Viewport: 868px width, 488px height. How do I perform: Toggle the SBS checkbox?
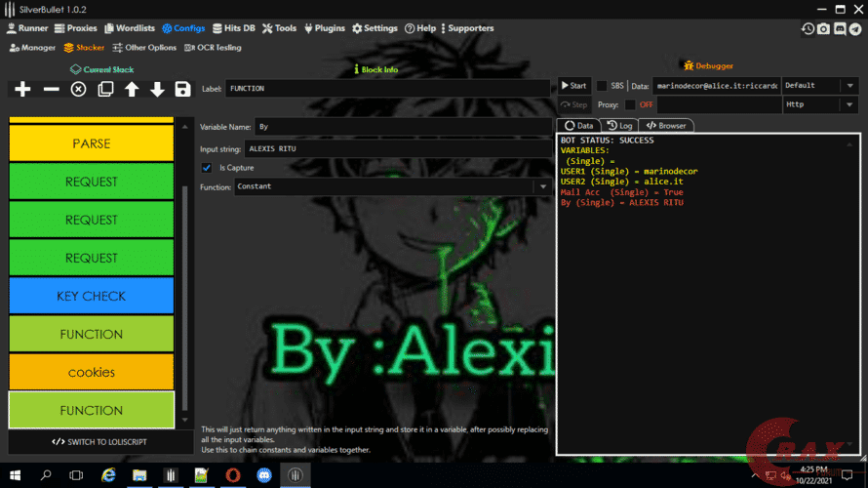pos(602,86)
